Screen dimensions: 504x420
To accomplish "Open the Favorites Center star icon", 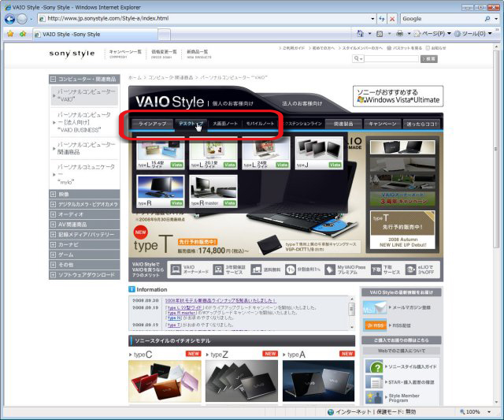I will pos(10,34).
